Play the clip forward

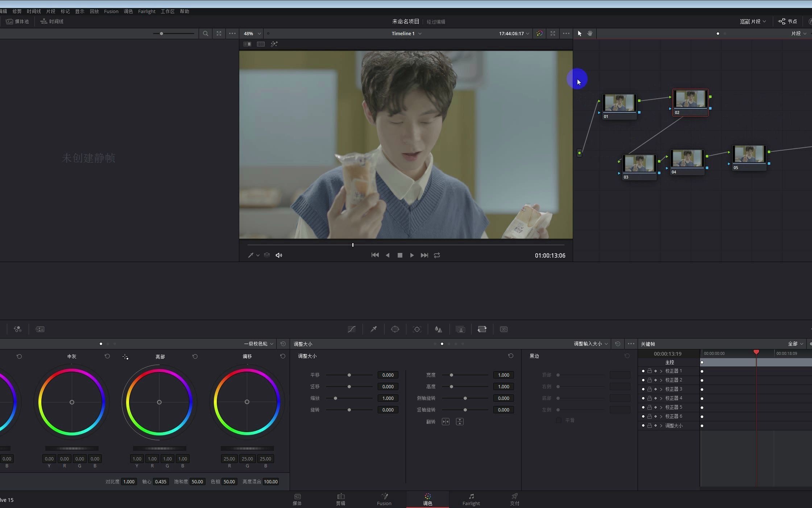[412, 255]
